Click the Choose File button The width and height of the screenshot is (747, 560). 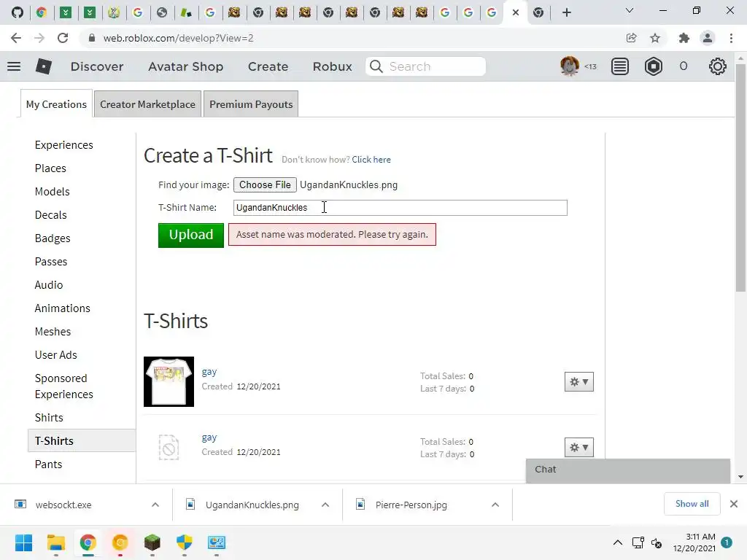[x=265, y=184]
